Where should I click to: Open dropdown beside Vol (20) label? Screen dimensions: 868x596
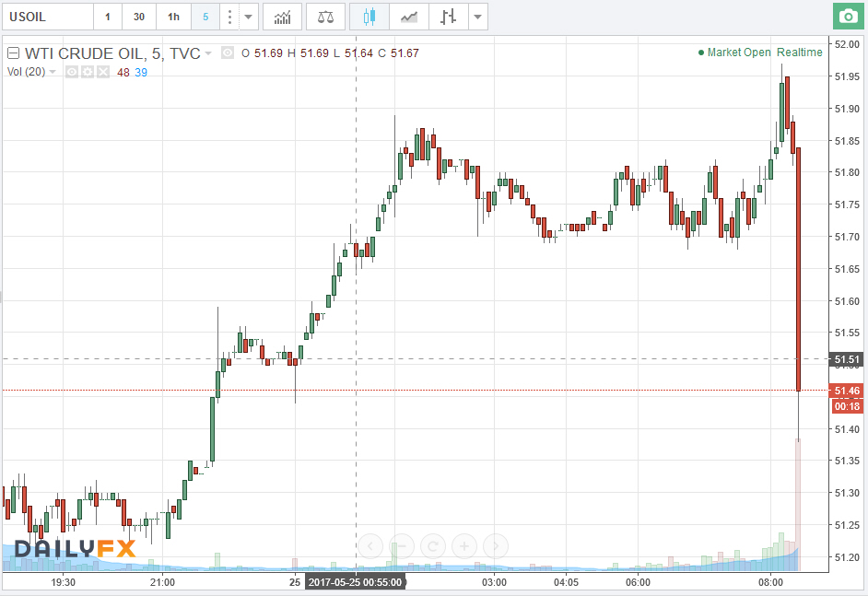(53, 72)
